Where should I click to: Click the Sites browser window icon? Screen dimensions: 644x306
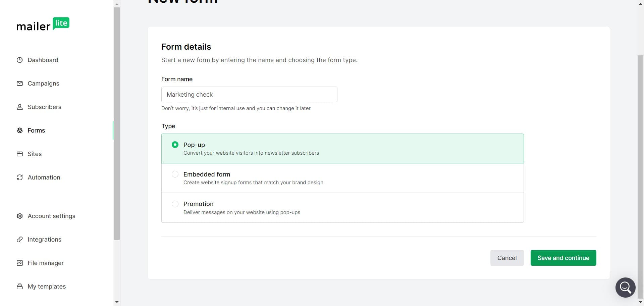[x=20, y=154]
